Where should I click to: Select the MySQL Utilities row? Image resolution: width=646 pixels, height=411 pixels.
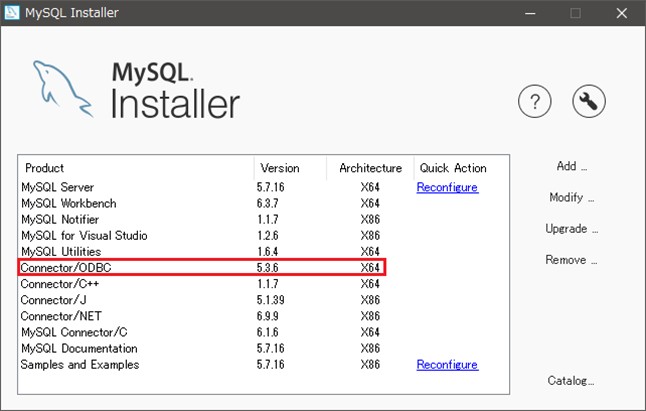pos(263,252)
